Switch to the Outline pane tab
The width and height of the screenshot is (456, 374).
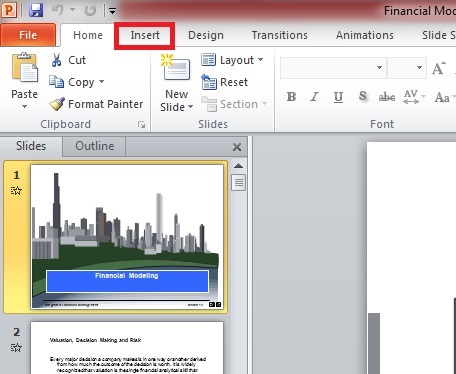tap(94, 146)
